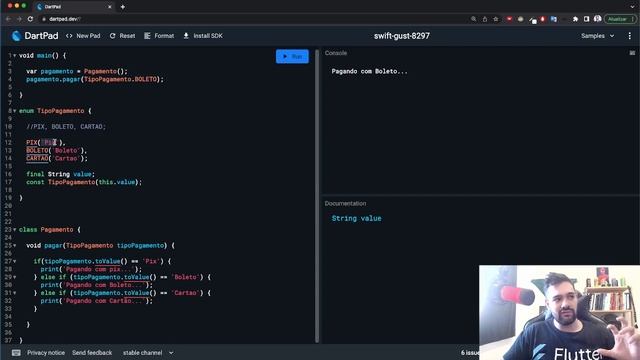
Task: Click the issues count in status bar
Action: (x=470, y=353)
